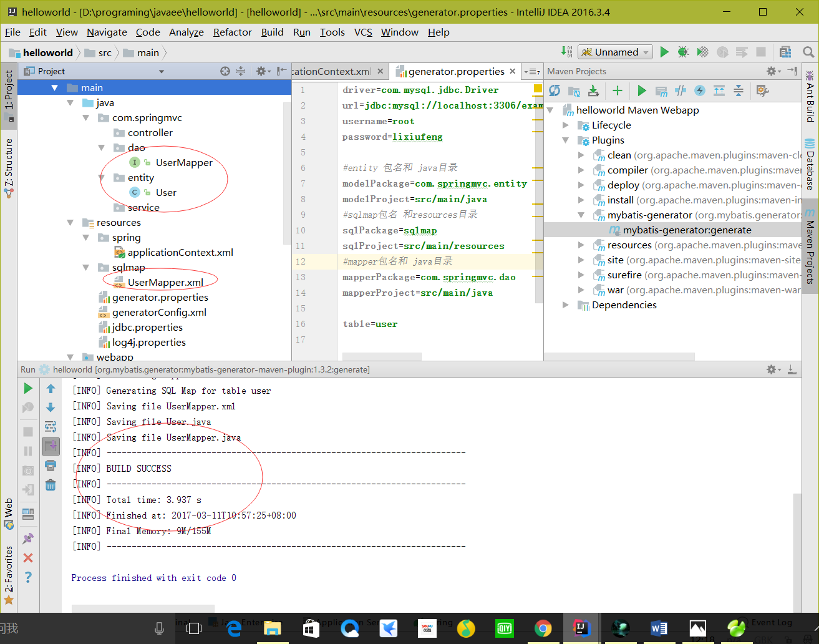Open Maven settings wrench icon
Image resolution: width=819 pixels, height=644 pixels.
pyautogui.click(x=762, y=91)
